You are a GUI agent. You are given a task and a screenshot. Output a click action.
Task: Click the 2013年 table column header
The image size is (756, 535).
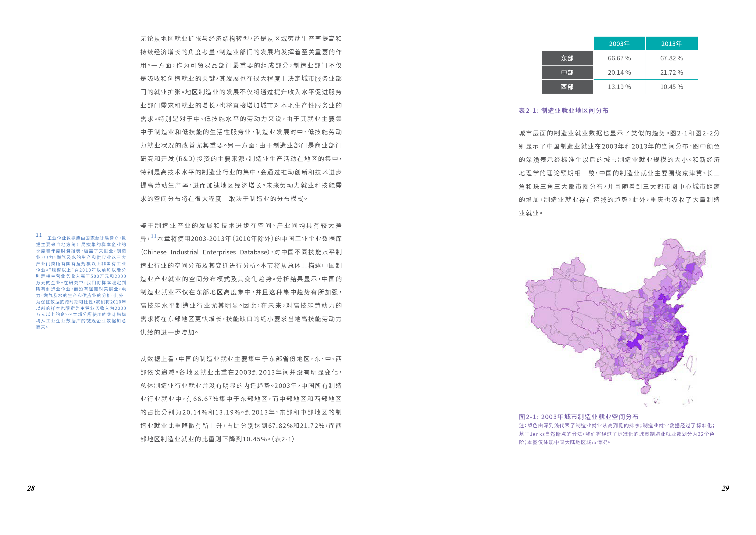click(x=671, y=44)
